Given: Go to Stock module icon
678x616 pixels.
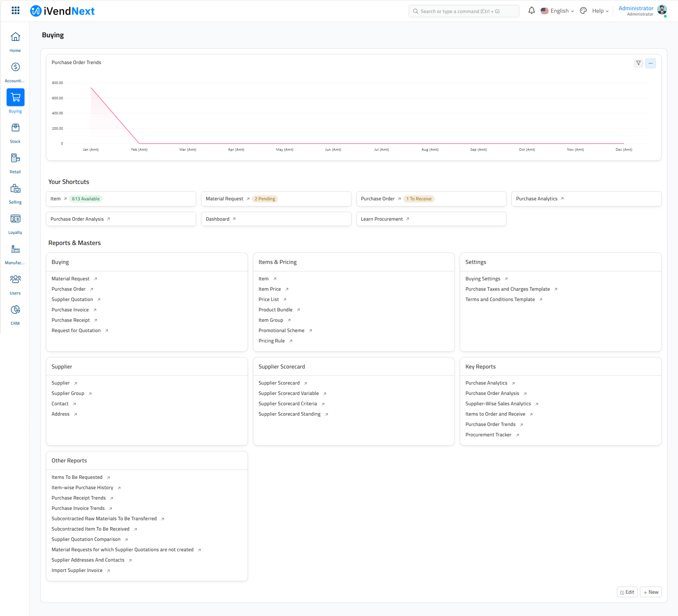Looking at the screenshot, I should tap(15, 128).
